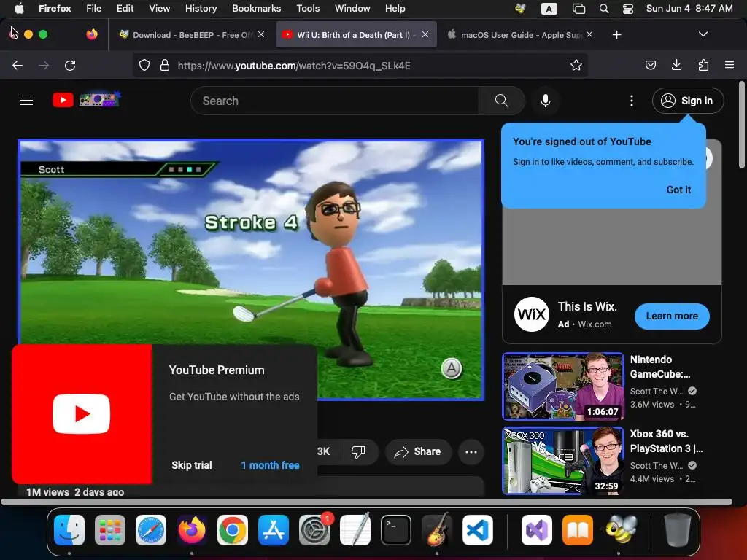Open Books app from the Dock
The image size is (747, 560).
578,530
